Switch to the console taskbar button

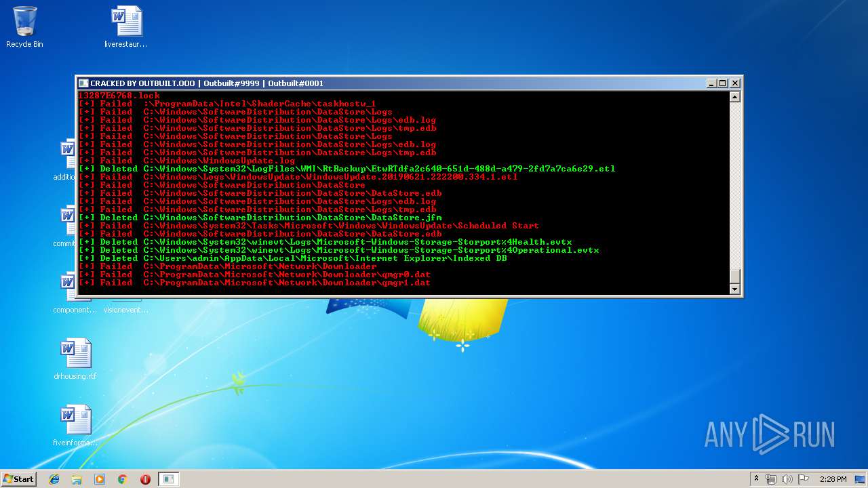168,479
